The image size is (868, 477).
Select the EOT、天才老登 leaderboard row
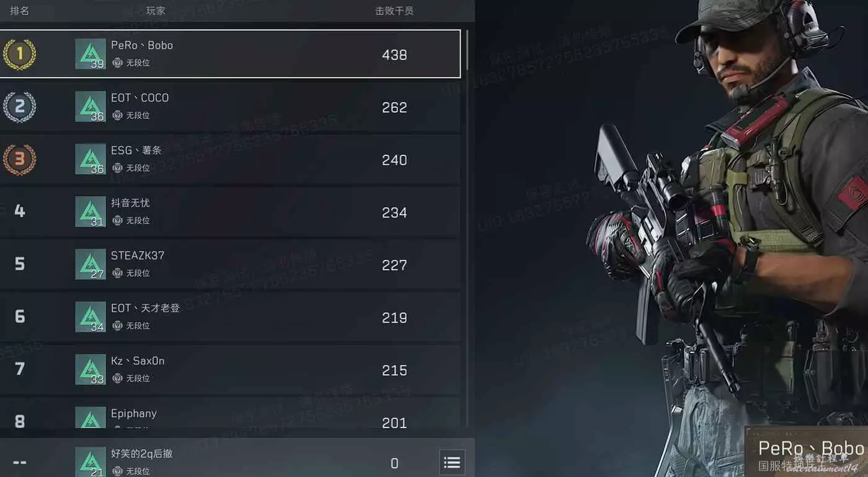(230, 317)
